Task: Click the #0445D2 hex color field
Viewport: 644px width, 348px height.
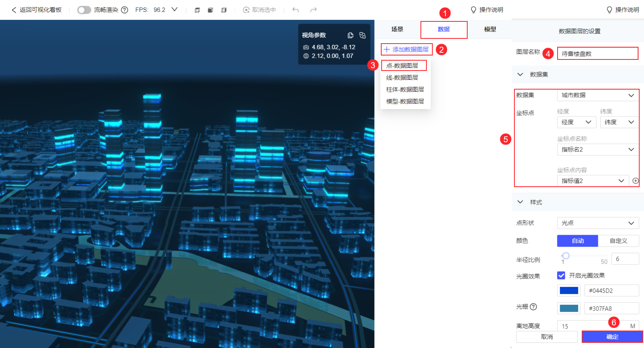Action: 612,291
